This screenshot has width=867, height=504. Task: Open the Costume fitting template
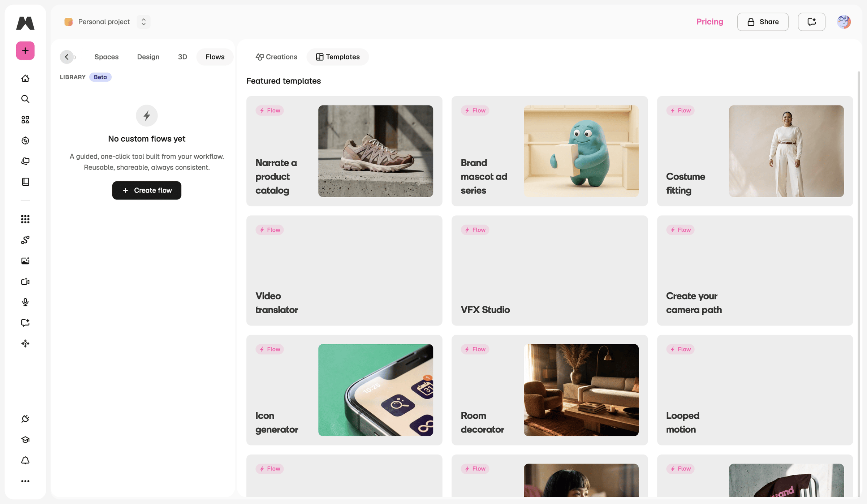click(755, 151)
